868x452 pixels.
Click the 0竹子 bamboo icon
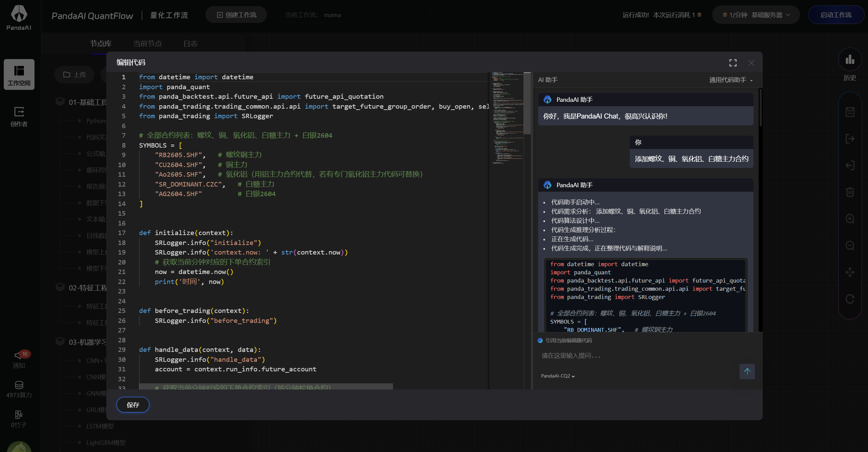click(x=19, y=415)
